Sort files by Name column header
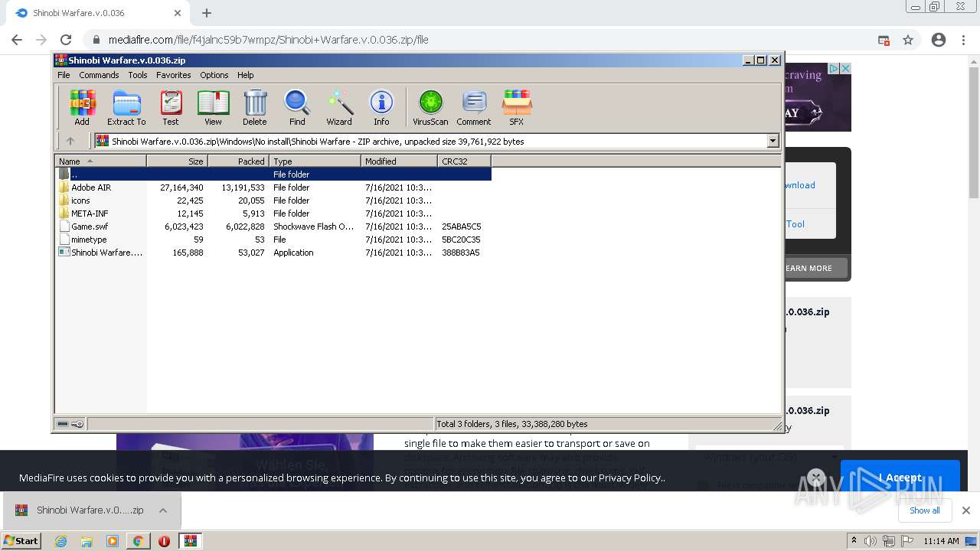The height and width of the screenshot is (551, 980). pos(100,161)
